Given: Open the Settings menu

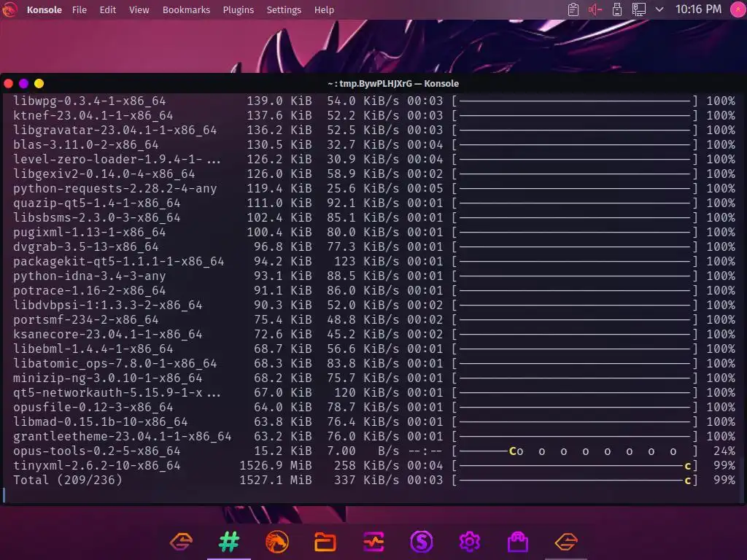Looking at the screenshot, I should tap(284, 9).
